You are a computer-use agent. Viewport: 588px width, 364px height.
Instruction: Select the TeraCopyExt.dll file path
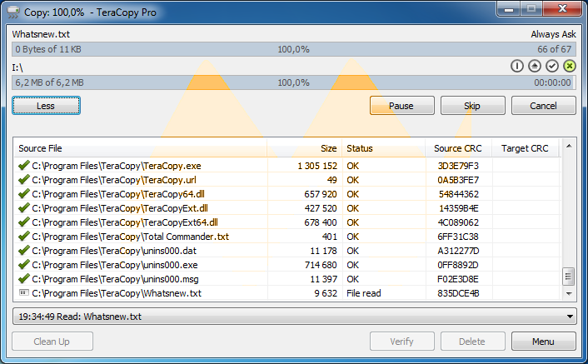[x=120, y=208]
